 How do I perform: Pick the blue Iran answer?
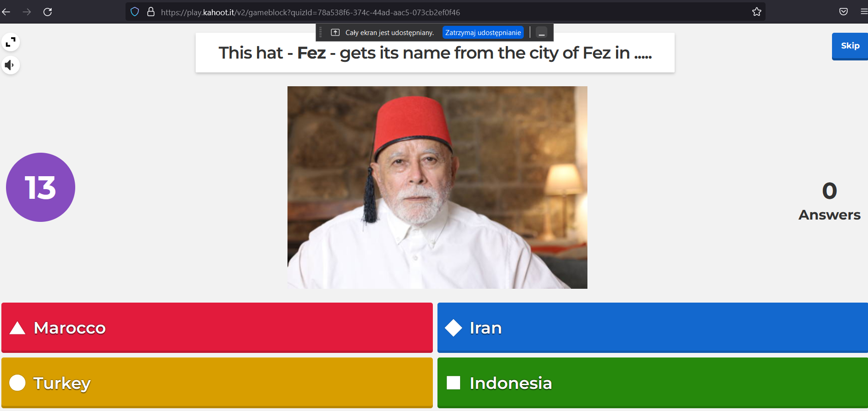[x=652, y=328]
